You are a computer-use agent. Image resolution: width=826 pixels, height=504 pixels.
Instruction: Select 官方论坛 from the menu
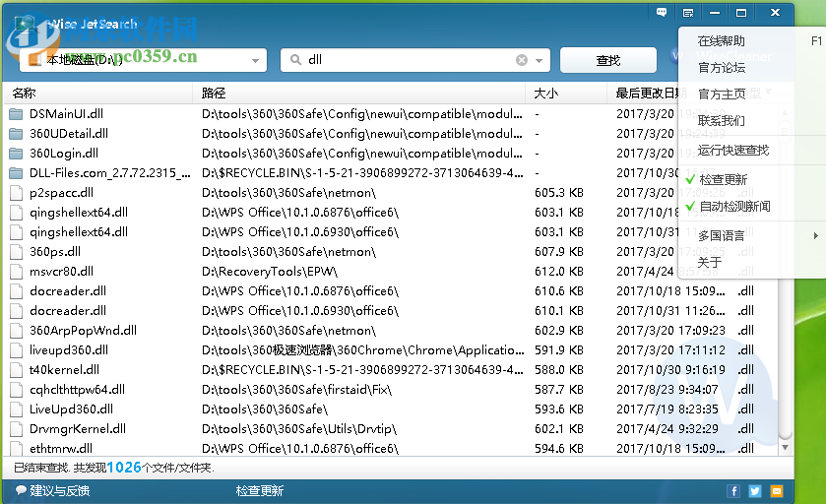pyautogui.click(x=721, y=67)
